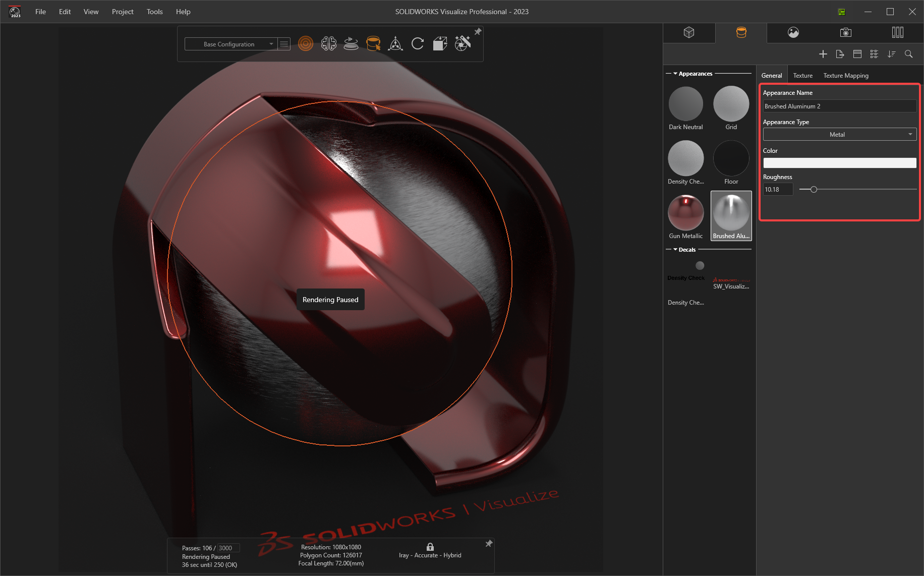This screenshot has height=576, width=924.
Task: Select the pivot triad tool in toolbar
Action: click(x=396, y=44)
